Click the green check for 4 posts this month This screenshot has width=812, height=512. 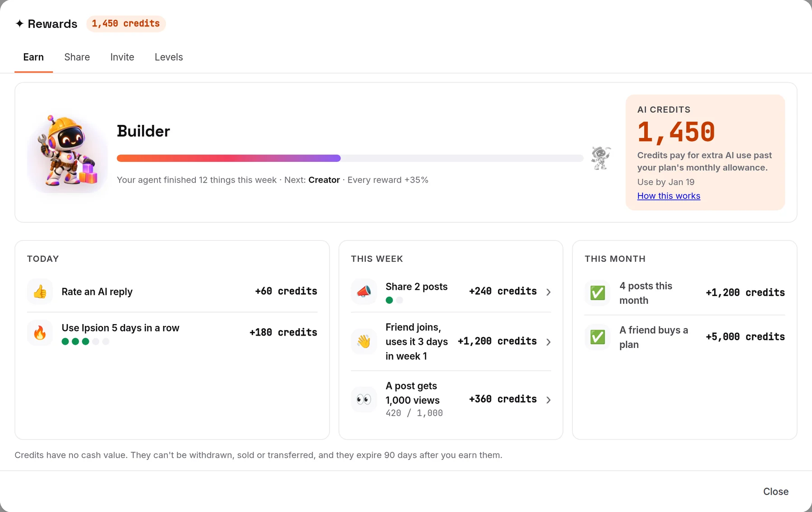[598, 293]
